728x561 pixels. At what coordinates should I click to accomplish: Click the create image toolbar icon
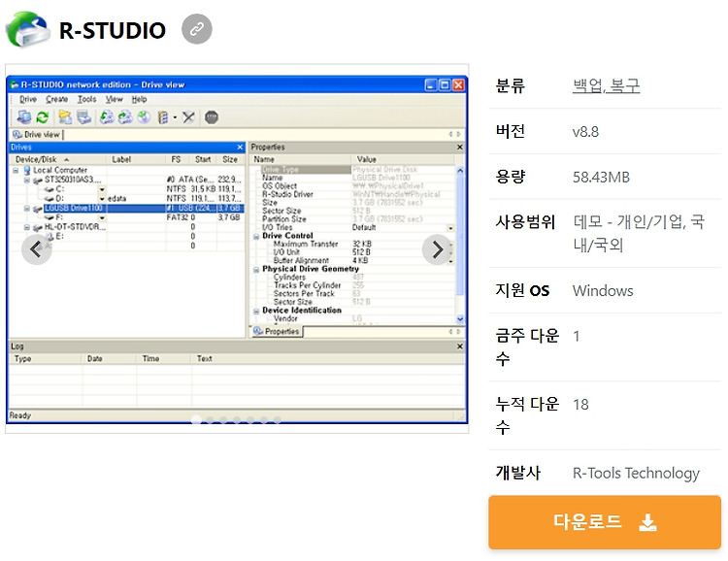[x=107, y=117]
